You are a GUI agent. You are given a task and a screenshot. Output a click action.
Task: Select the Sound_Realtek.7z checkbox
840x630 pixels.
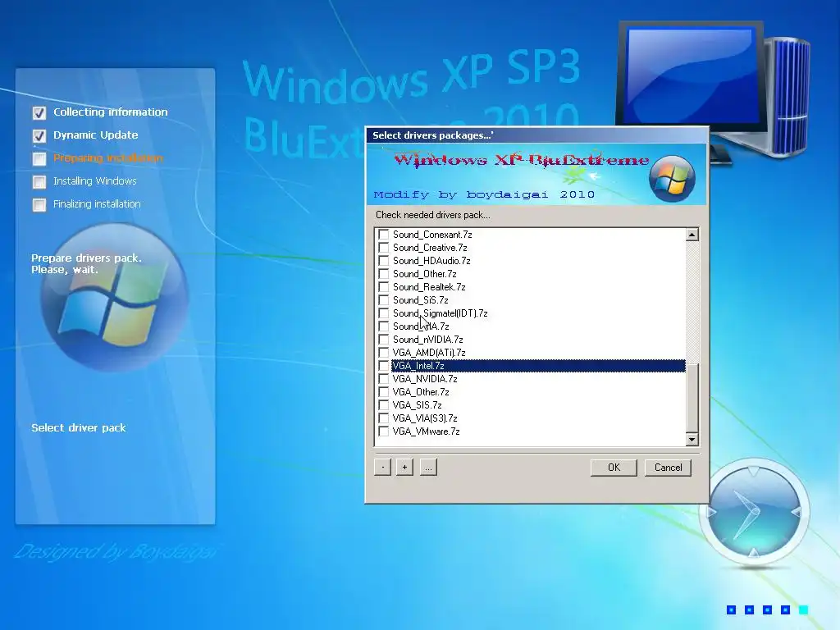pyautogui.click(x=384, y=287)
